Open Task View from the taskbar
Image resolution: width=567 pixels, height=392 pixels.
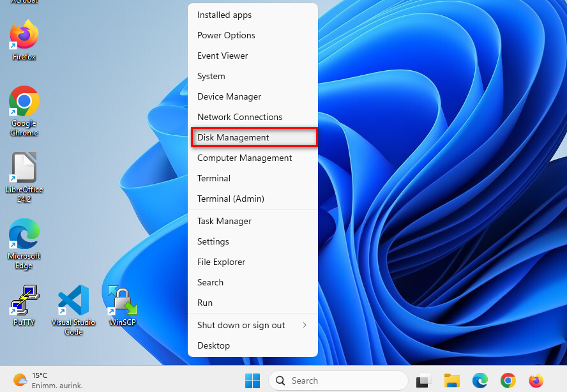click(423, 380)
